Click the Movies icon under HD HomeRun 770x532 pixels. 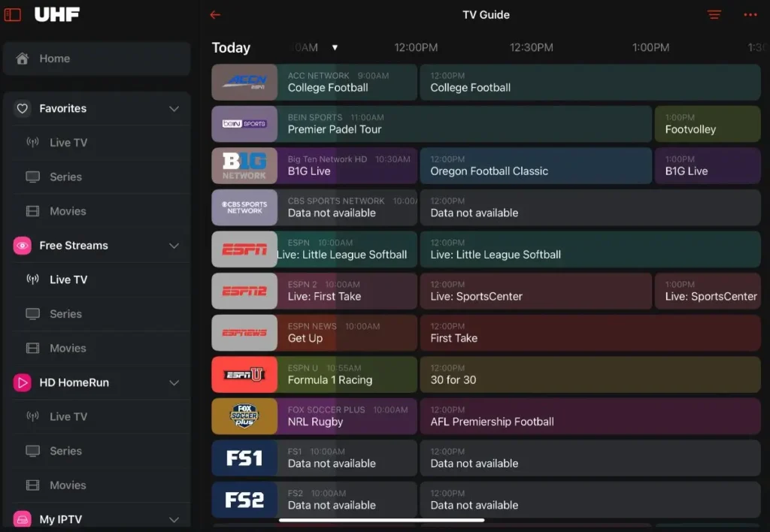coord(31,485)
